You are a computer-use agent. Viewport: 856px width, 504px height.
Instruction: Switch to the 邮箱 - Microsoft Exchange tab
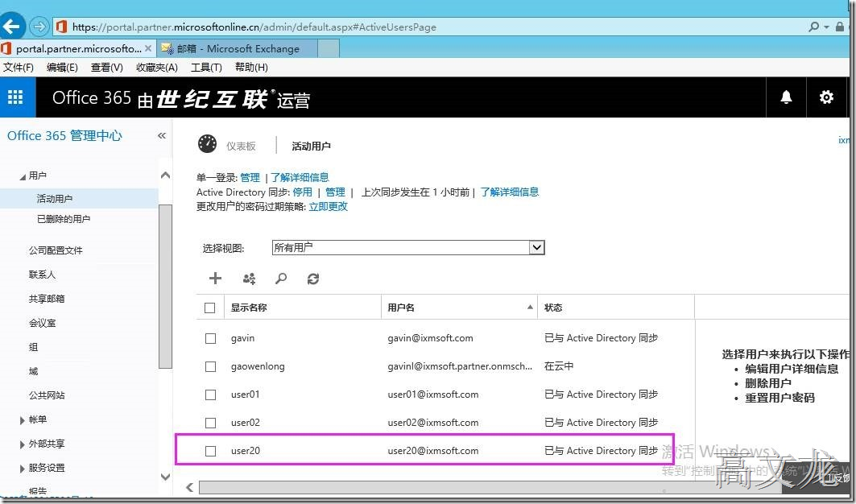click(x=238, y=48)
